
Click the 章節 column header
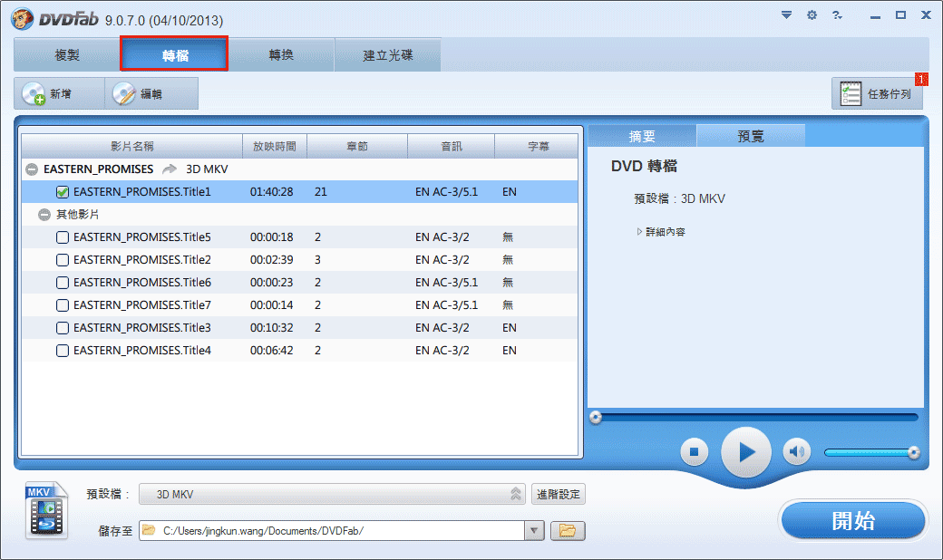[357, 146]
